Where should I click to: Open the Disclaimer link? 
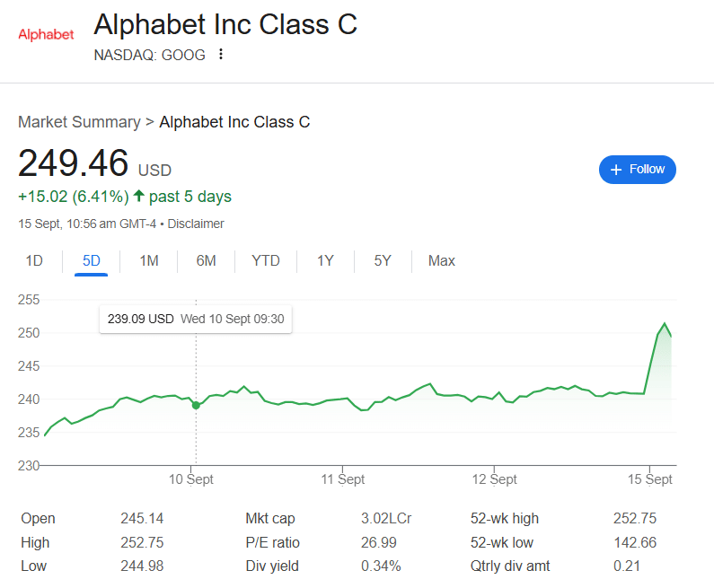(196, 224)
